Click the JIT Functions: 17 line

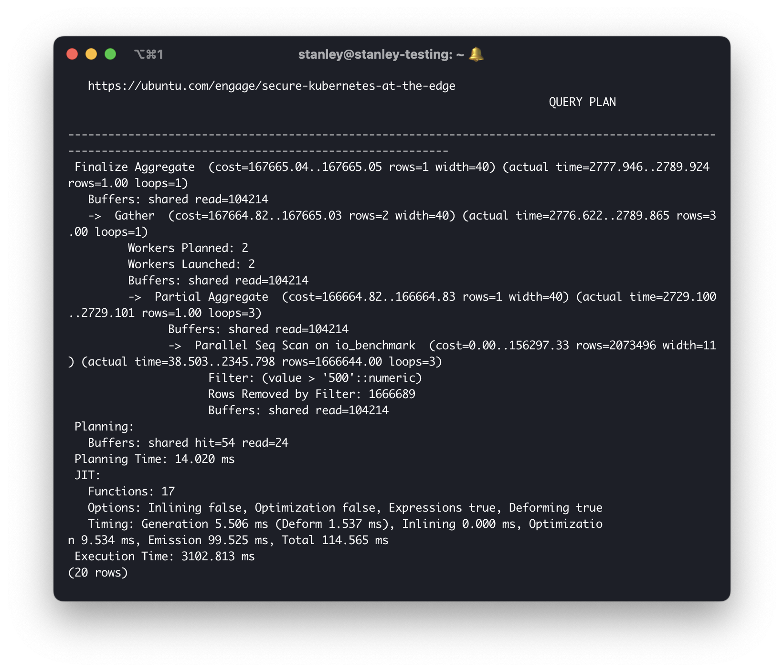pyautogui.click(x=131, y=492)
